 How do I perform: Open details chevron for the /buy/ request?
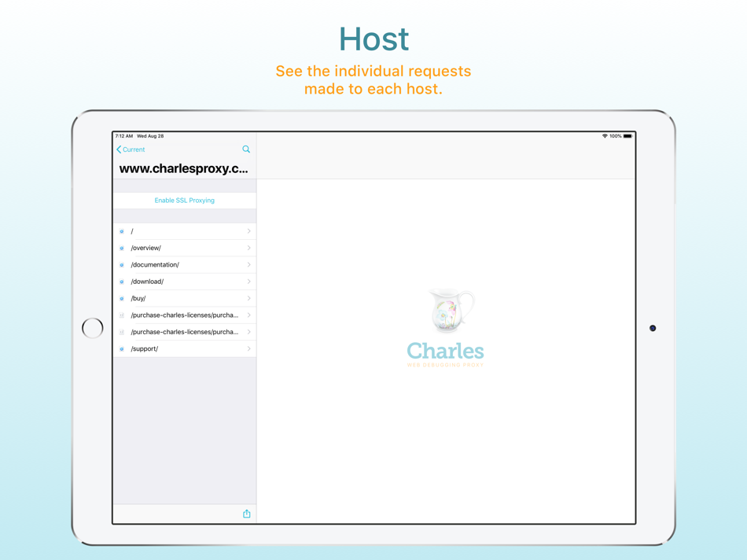coord(251,297)
